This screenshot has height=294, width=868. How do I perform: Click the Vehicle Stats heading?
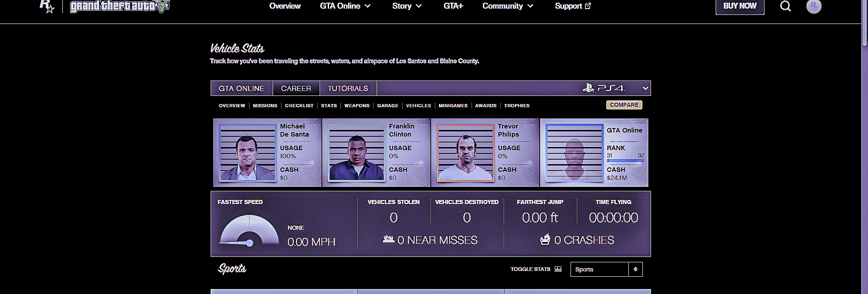pos(237,48)
